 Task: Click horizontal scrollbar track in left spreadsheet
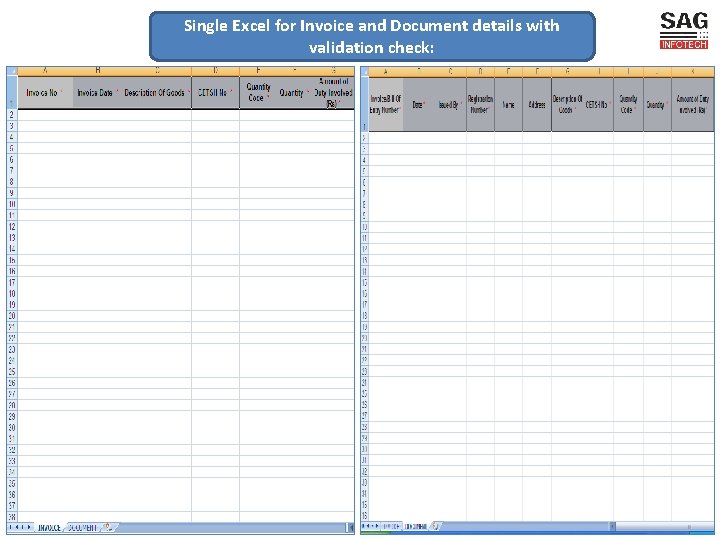pyautogui.click(x=232, y=528)
